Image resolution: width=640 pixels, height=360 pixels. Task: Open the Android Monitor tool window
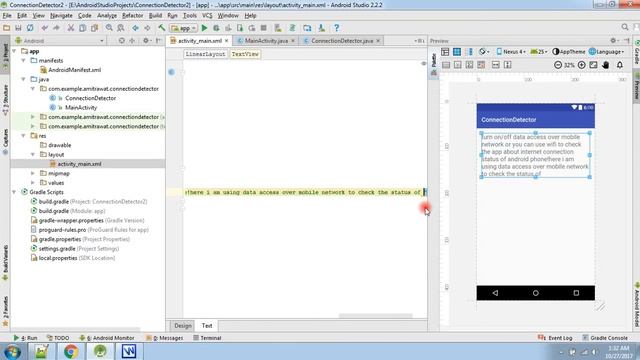point(107,338)
